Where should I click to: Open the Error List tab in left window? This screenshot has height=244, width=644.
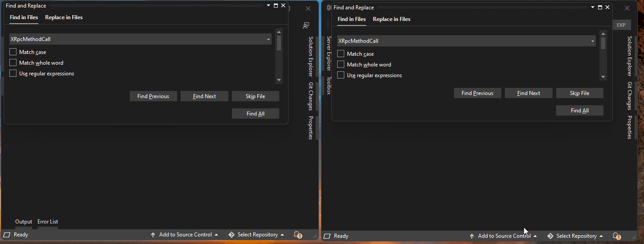pyautogui.click(x=48, y=222)
